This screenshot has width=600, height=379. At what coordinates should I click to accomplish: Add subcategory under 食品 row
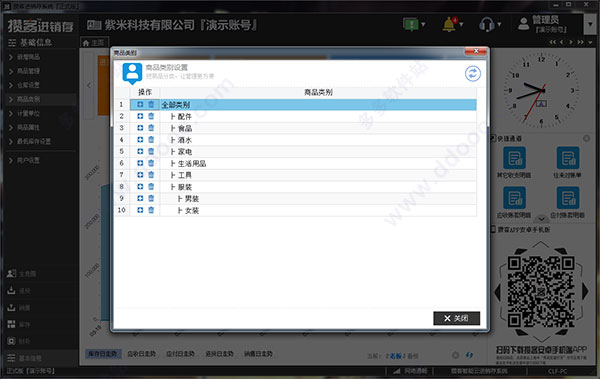coord(140,128)
